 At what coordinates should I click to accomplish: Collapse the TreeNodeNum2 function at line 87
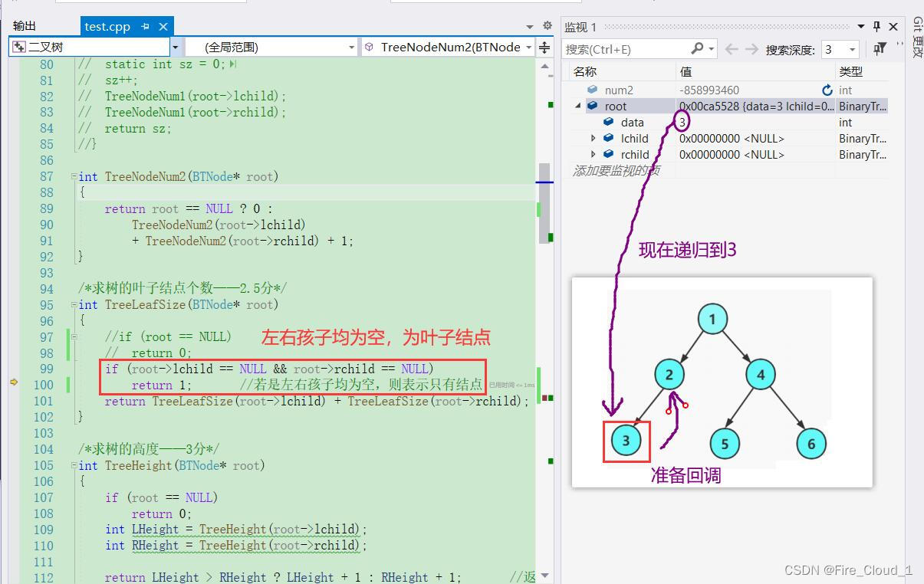[x=73, y=176]
